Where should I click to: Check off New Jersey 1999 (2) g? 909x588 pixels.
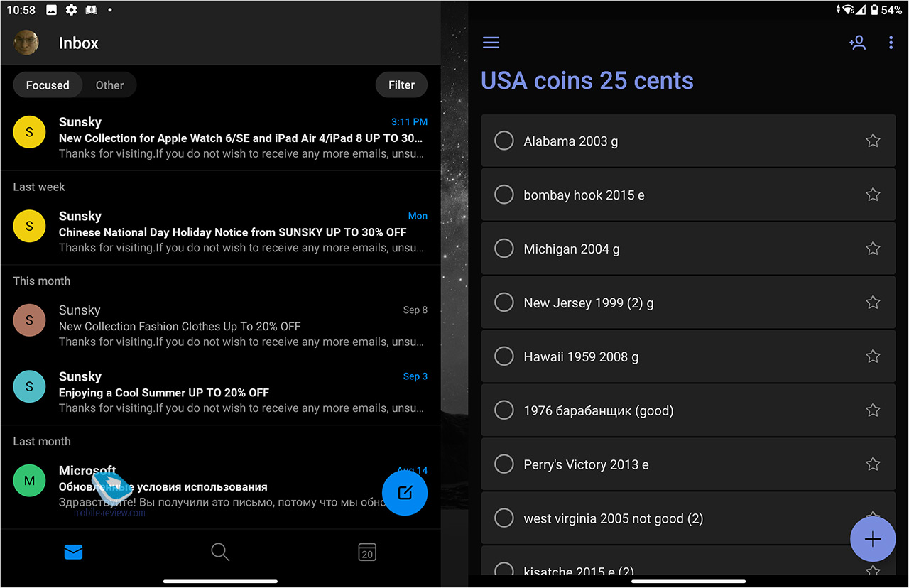[x=504, y=303]
